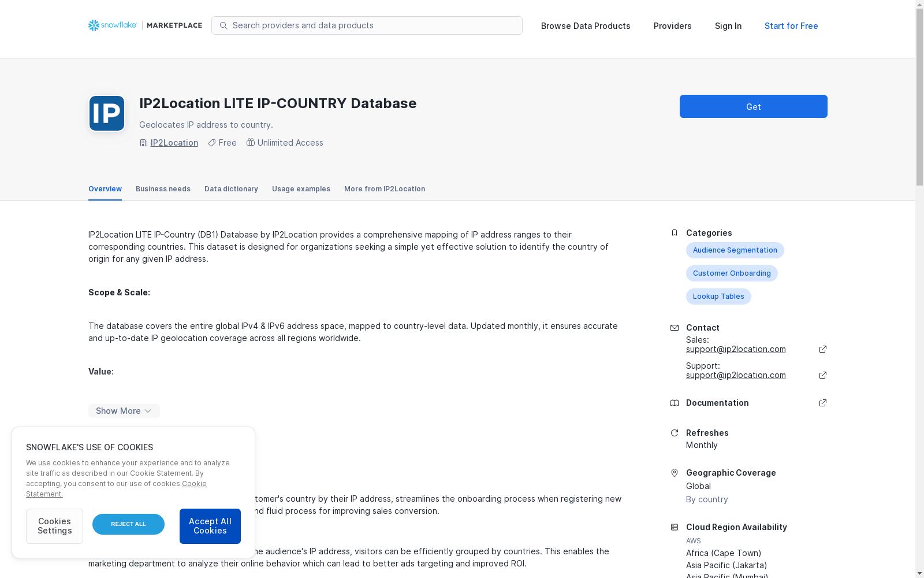Viewport: 924px width, 578px height.
Task: Click the 'Monthly' refresh value
Action: [x=702, y=445]
